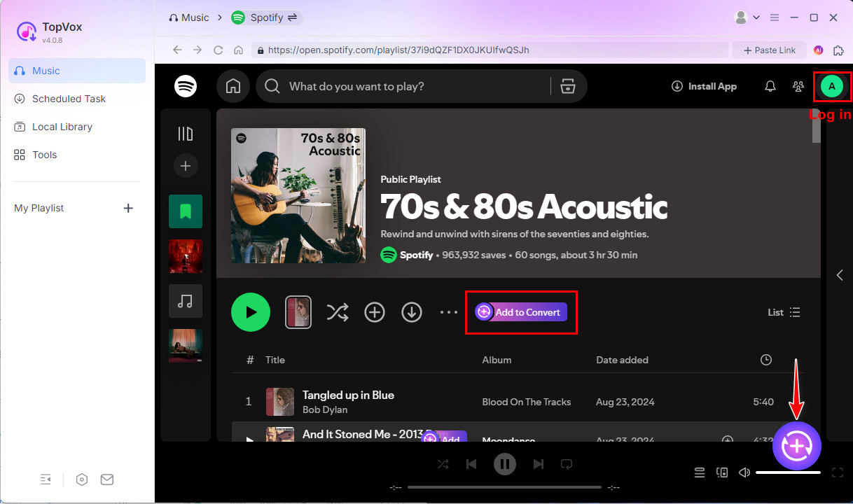Switch music service via Spotify selector
Image resolution: width=853 pixels, height=504 pixels.
point(266,17)
